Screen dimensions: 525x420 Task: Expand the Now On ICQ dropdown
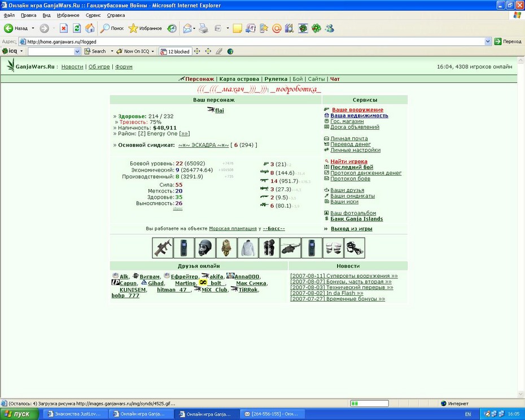(152, 51)
